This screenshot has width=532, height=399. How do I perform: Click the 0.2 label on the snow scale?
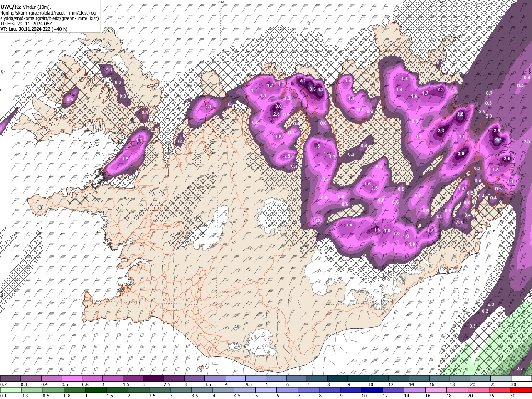coord(3,384)
